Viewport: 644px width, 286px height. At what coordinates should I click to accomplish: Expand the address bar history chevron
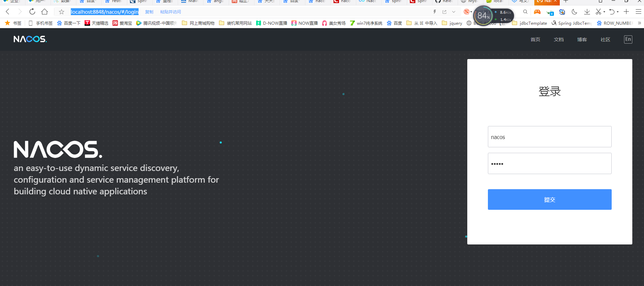tap(454, 12)
